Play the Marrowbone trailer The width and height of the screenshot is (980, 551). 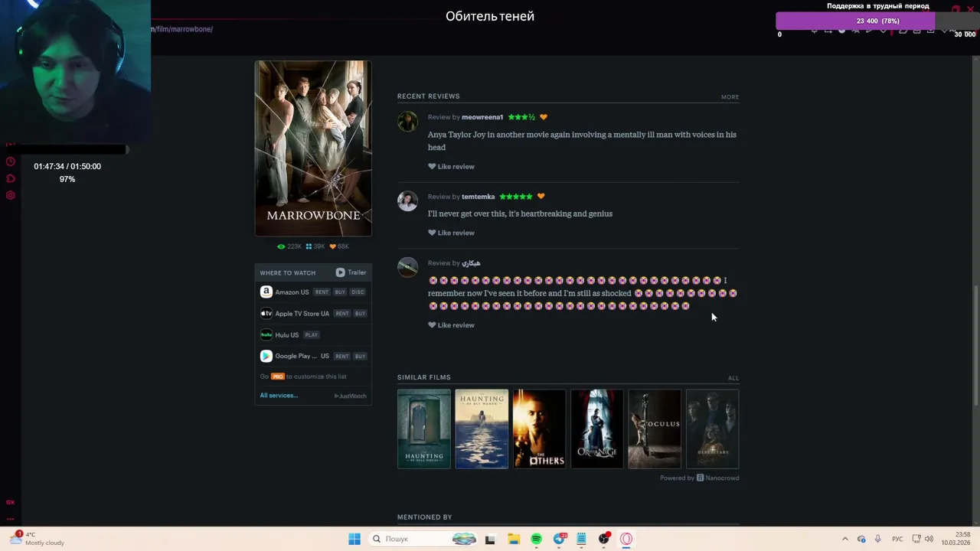point(351,272)
